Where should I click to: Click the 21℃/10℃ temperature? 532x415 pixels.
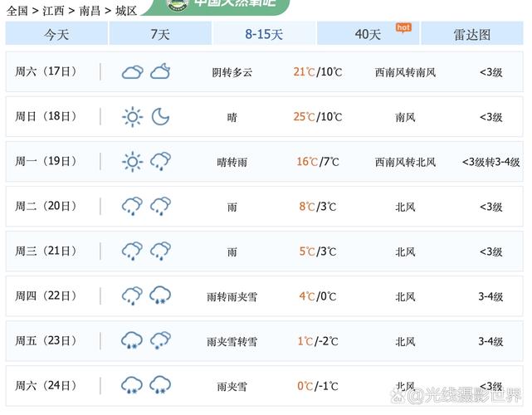click(x=318, y=72)
